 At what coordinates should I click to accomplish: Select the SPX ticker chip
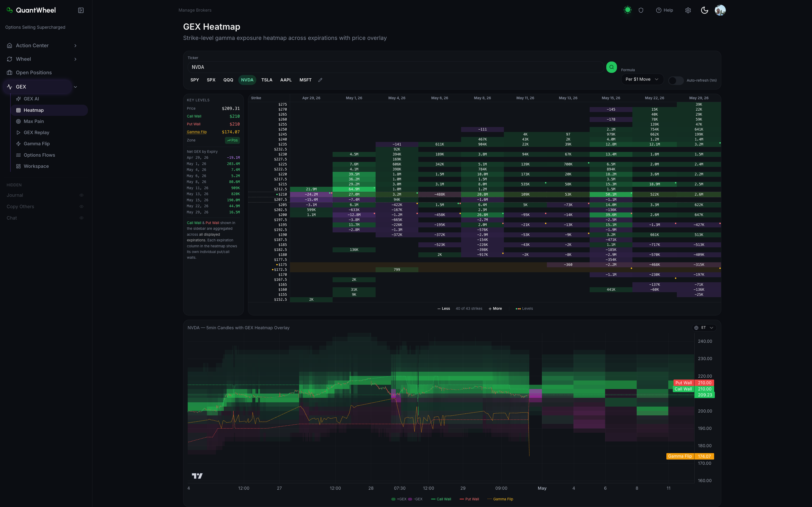click(211, 80)
